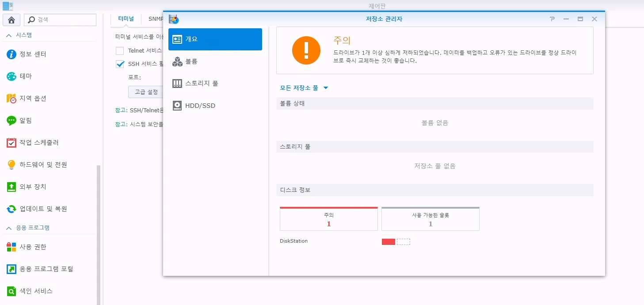Select 테마 in the Control Panel
The height and width of the screenshot is (305, 644).
(27, 76)
